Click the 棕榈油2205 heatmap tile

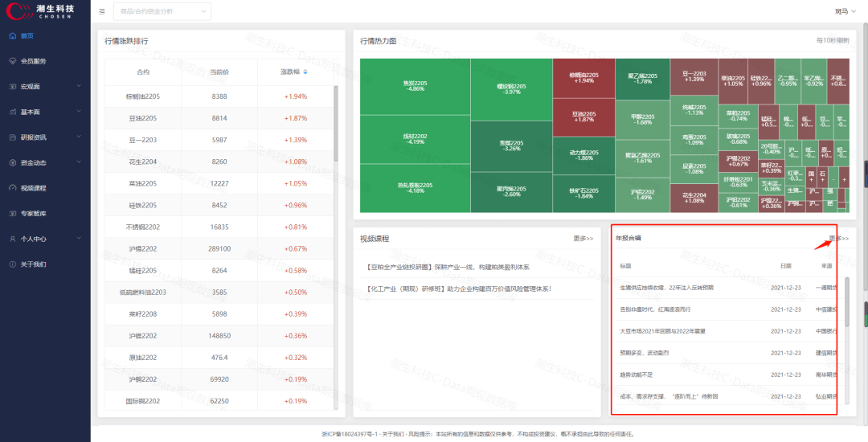coord(584,78)
